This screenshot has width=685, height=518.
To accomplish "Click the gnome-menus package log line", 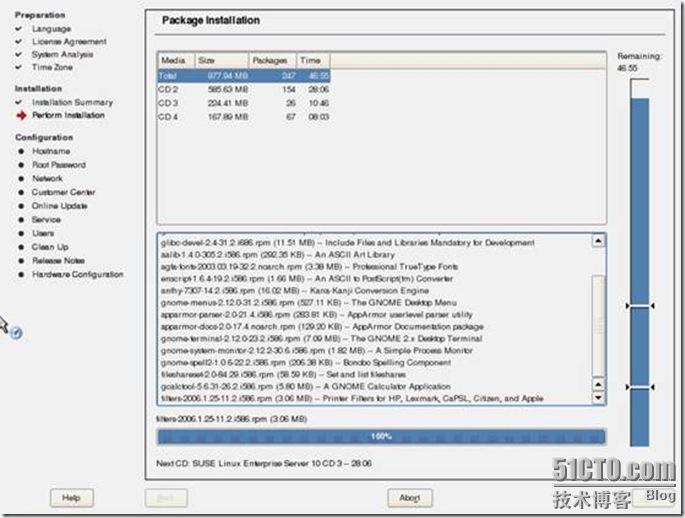I will coord(309,303).
